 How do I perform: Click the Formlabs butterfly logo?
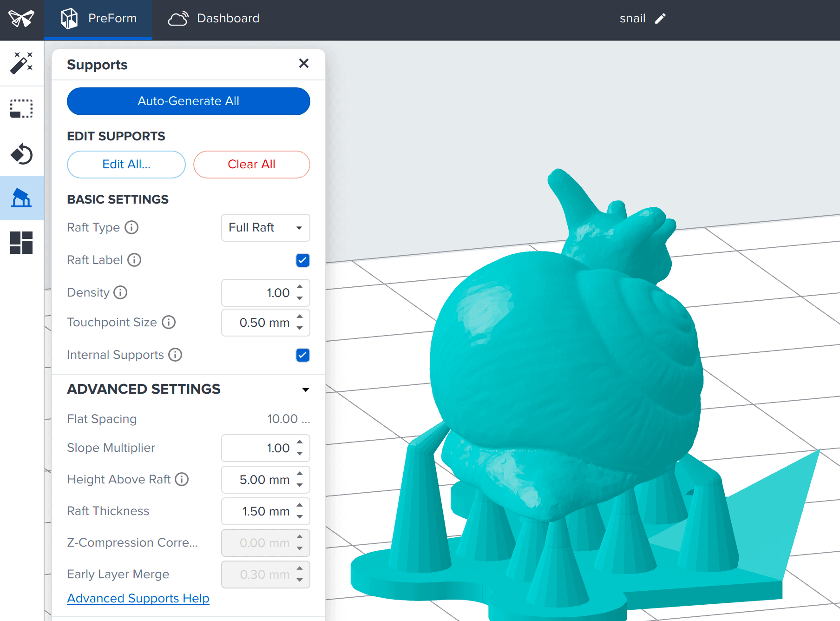coord(21,19)
